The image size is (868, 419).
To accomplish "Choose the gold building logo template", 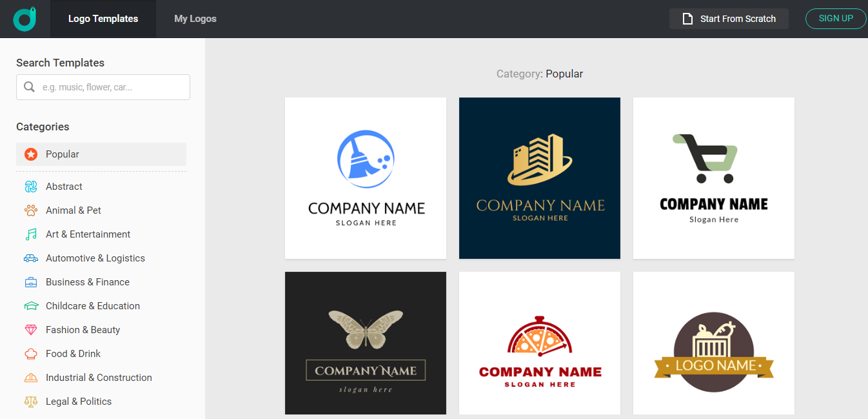I will click(x=540, y=178).
